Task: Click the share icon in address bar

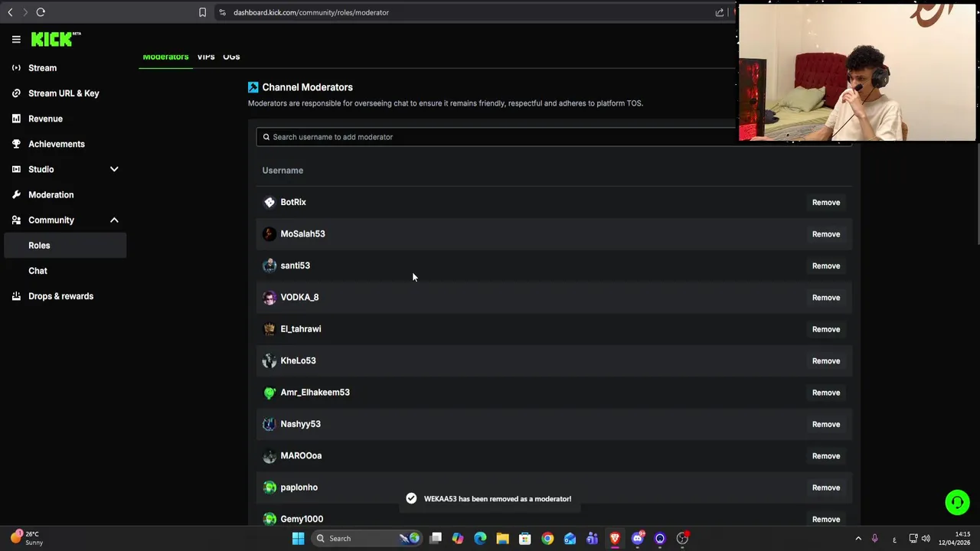Action: pos(720,12)
